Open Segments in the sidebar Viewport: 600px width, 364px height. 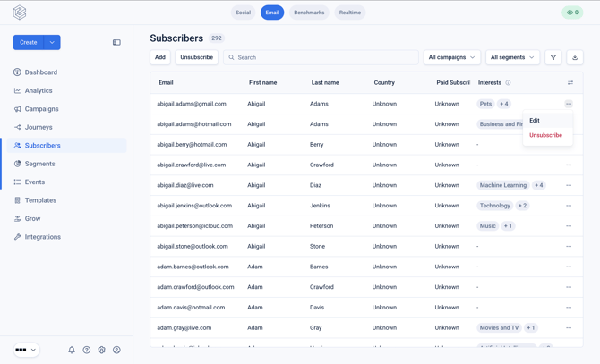[39, 164]
